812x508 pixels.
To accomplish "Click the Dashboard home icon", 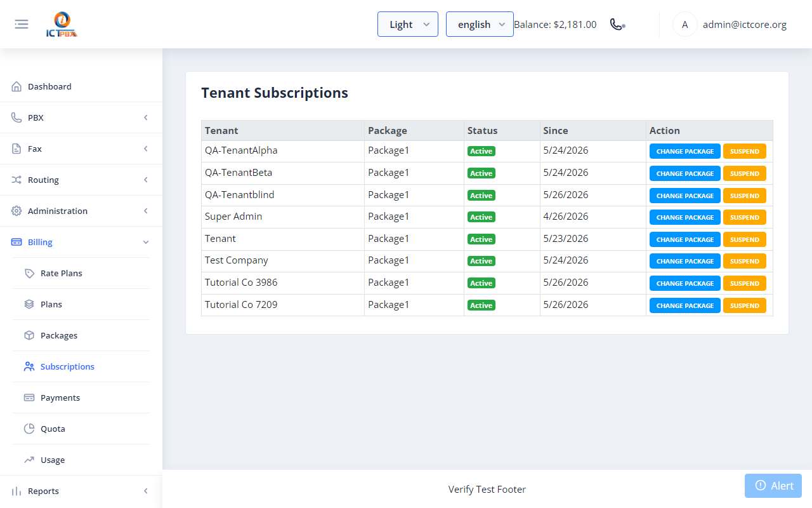I will click(16, 86).
